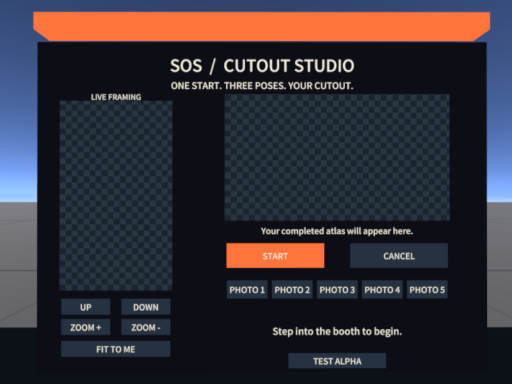Click the orange banner above the panel
This screenshot has width=512, height=384.
[262, 27]
